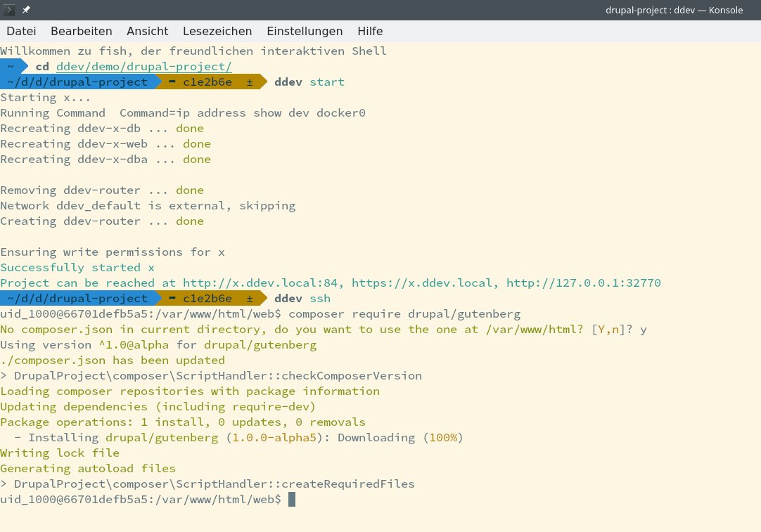This screenshot has width=761, height=532.
Task: Open the Einstellungen menu
Action: tap(305, 31)
